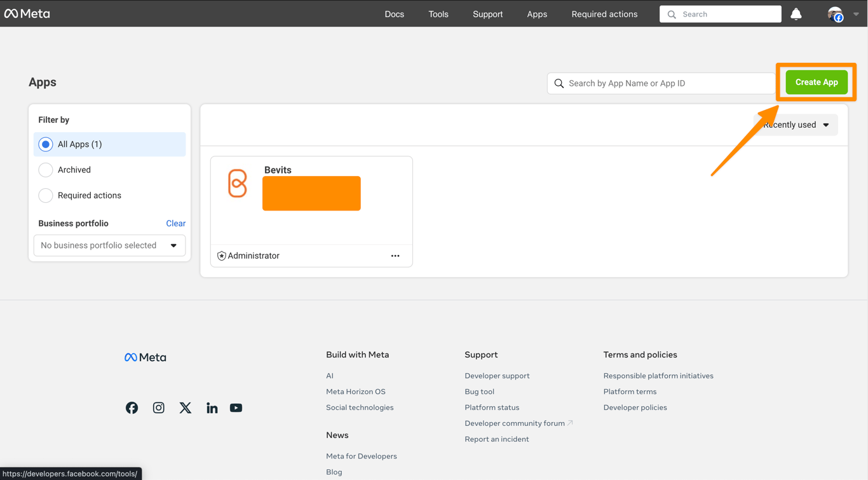Image resolution: width=868 pixels, height=480 pixels.
Task: Focus the header Search field
Action: [721, 14]
